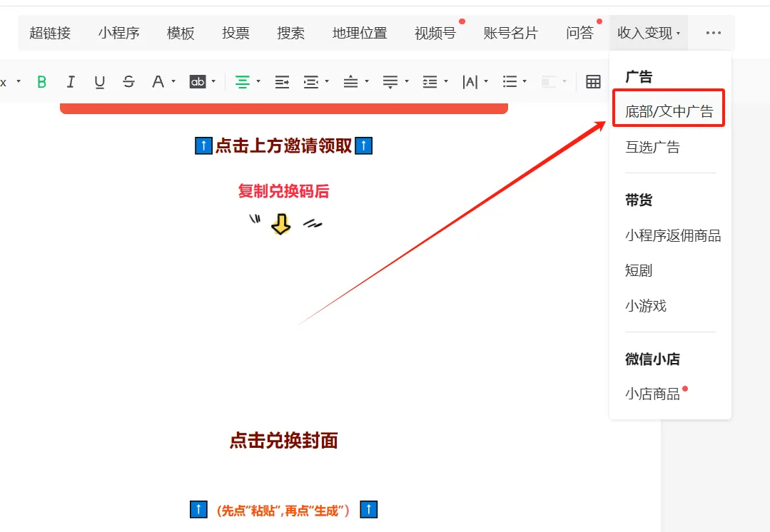Screen dimensions: 770x532
Task: Open the bullet list style dropdown arrow
Action: click(525, 81)
